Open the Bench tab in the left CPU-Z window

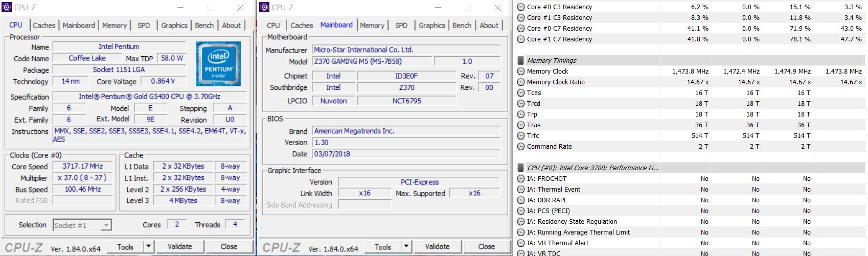(x=204, y=25)
